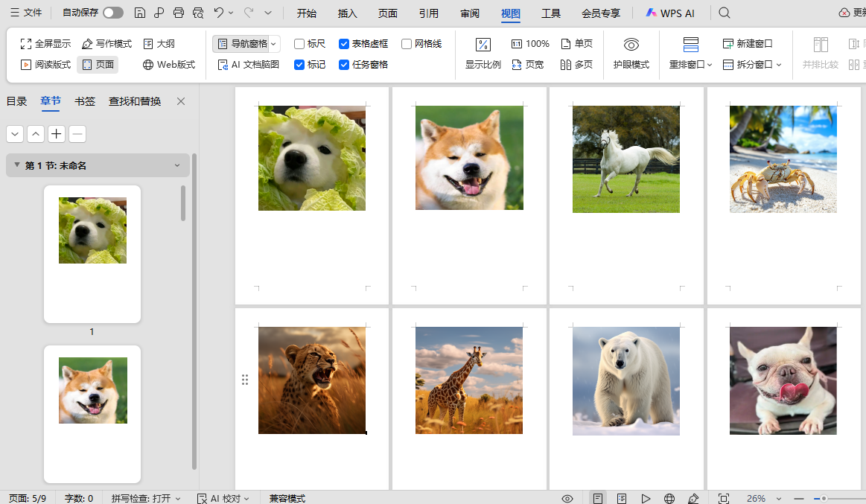Switch to 单页 single page view

pos(576,44)
